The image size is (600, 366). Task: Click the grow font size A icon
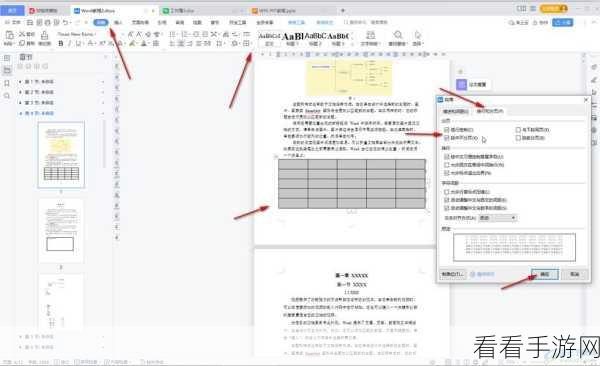pyautogui.click(x=130, y=34)
